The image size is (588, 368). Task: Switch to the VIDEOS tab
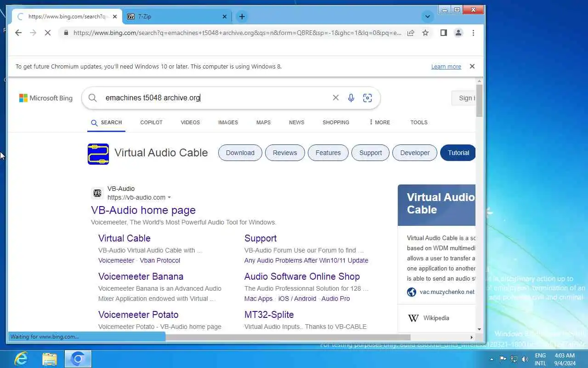tap(190, 122)
